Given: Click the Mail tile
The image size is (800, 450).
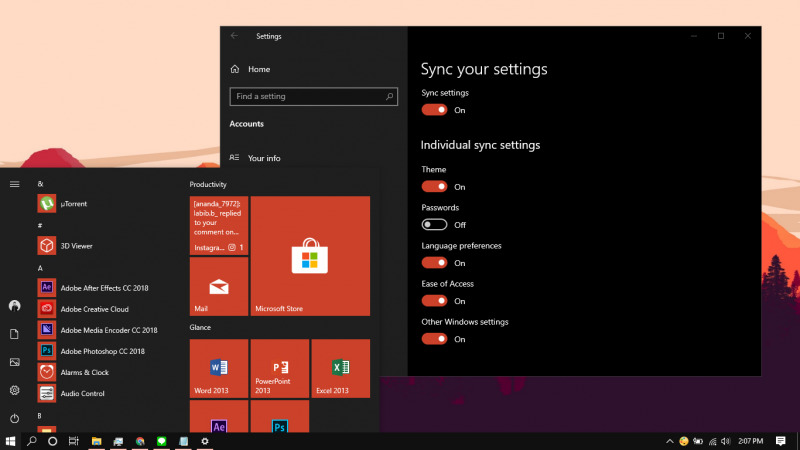Looking at the screenshot, I should 219,287.
